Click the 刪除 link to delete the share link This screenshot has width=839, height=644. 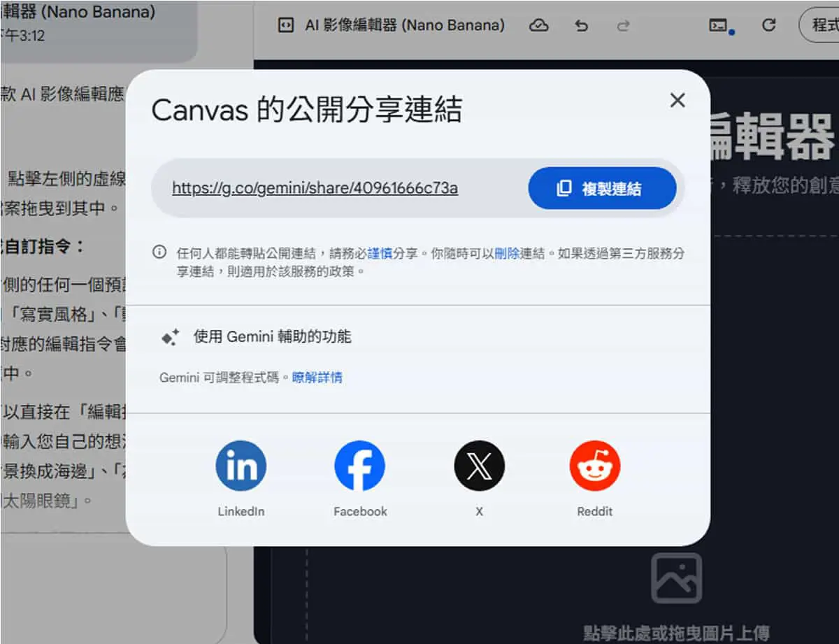(507, 254)
